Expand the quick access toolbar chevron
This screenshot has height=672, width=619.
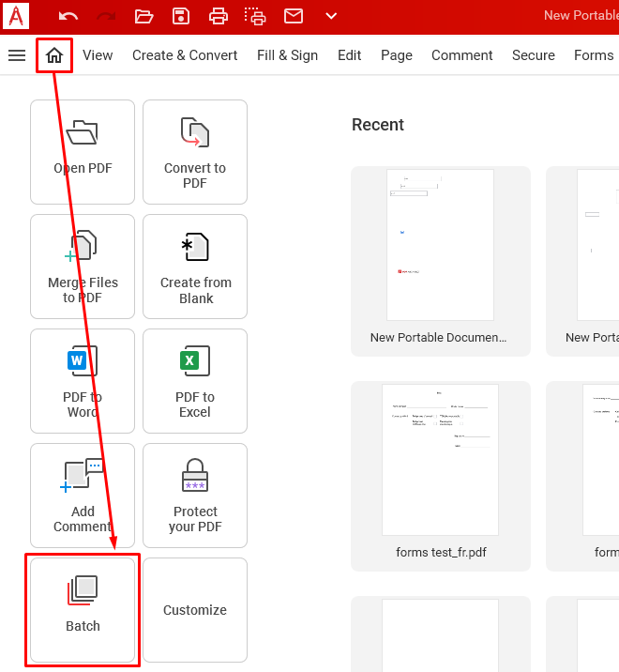pyautogui.click(x=331, y=16)
